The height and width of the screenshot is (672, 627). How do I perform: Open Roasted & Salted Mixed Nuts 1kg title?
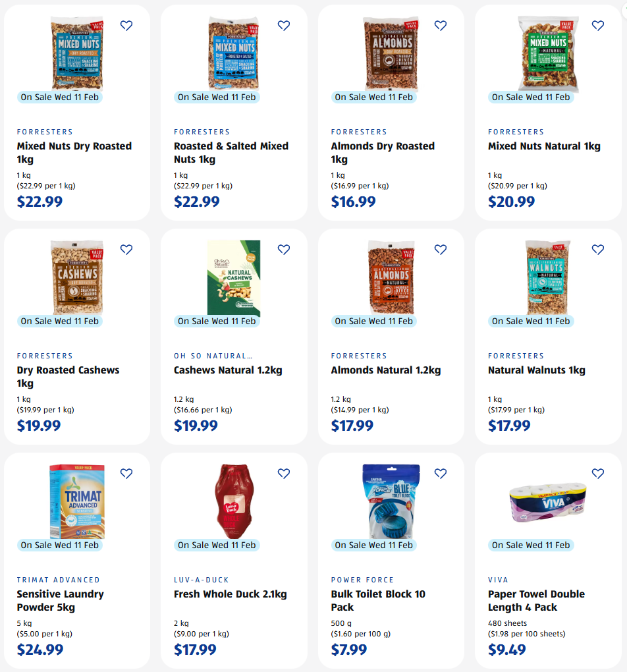coord(231,152)
